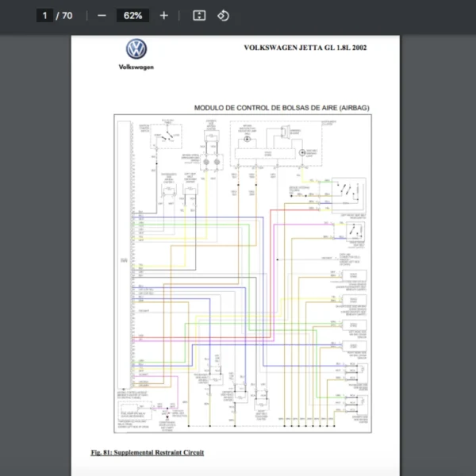The width and height of the screenshot is (476, 476).
Task: Click the airbag wiring diagram image
Action: (243, 274)
